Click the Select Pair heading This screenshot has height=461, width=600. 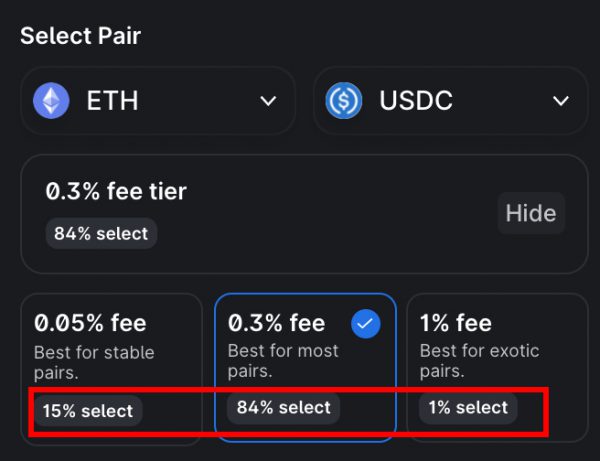81,36
